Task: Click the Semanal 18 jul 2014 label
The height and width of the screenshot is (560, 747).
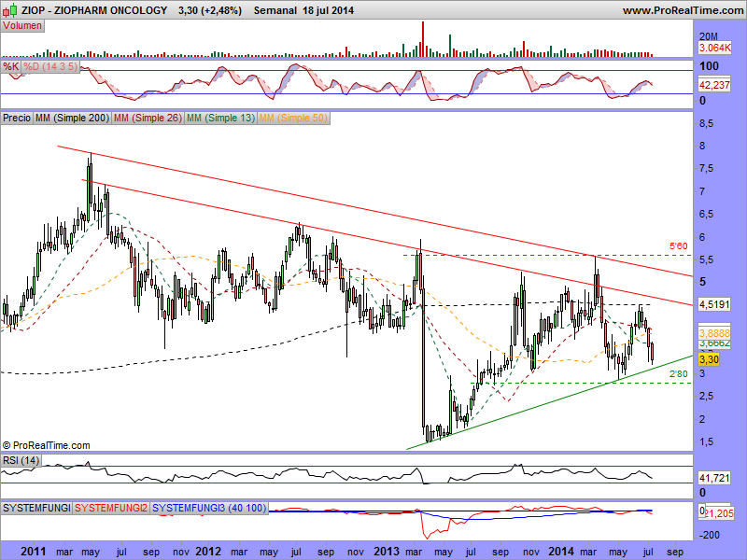Action: pos(303,10)
